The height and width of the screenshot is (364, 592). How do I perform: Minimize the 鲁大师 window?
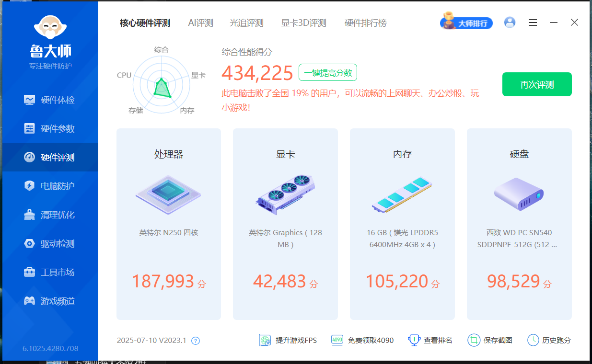click(x=554, y=23)
